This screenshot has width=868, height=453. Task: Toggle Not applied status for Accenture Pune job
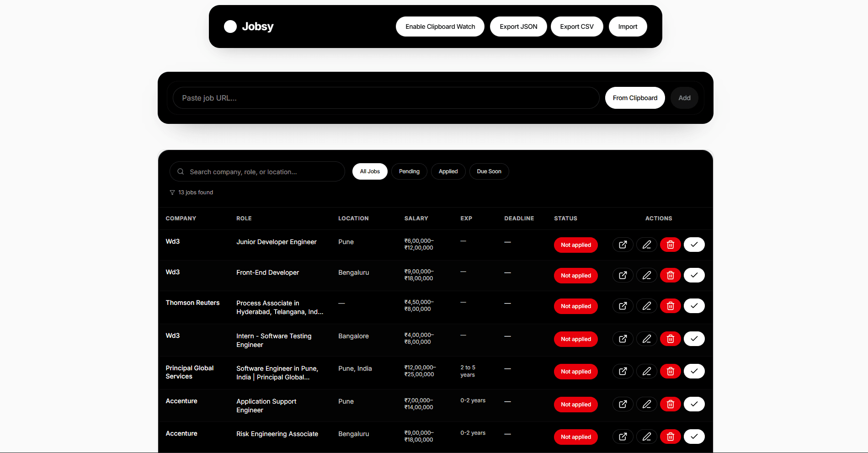click(x=575, y=405)
